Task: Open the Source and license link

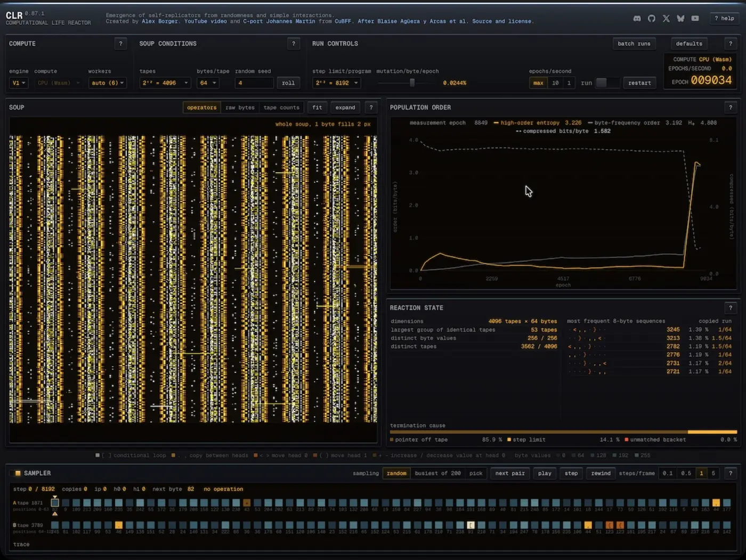Action: [501, 21]
